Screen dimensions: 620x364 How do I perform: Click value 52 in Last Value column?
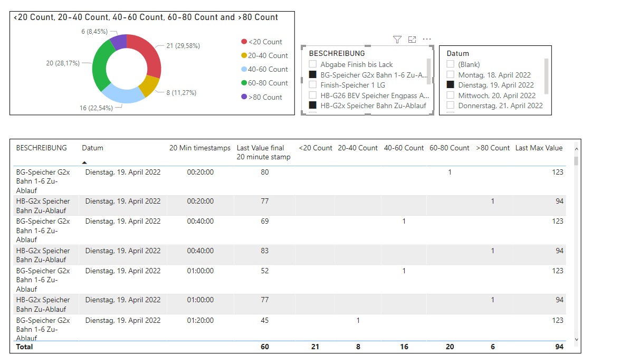click(264, 271)
